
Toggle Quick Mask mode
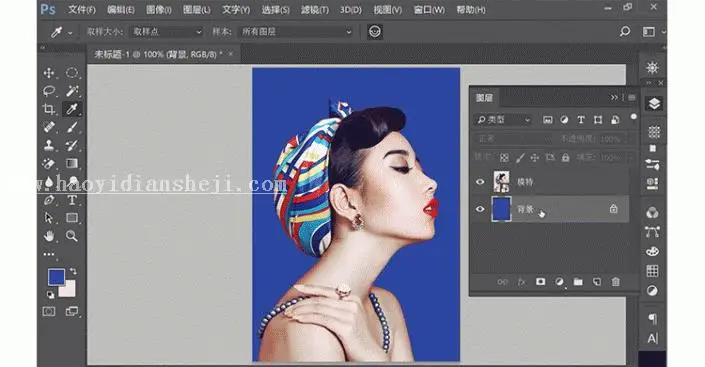point(49,311)
